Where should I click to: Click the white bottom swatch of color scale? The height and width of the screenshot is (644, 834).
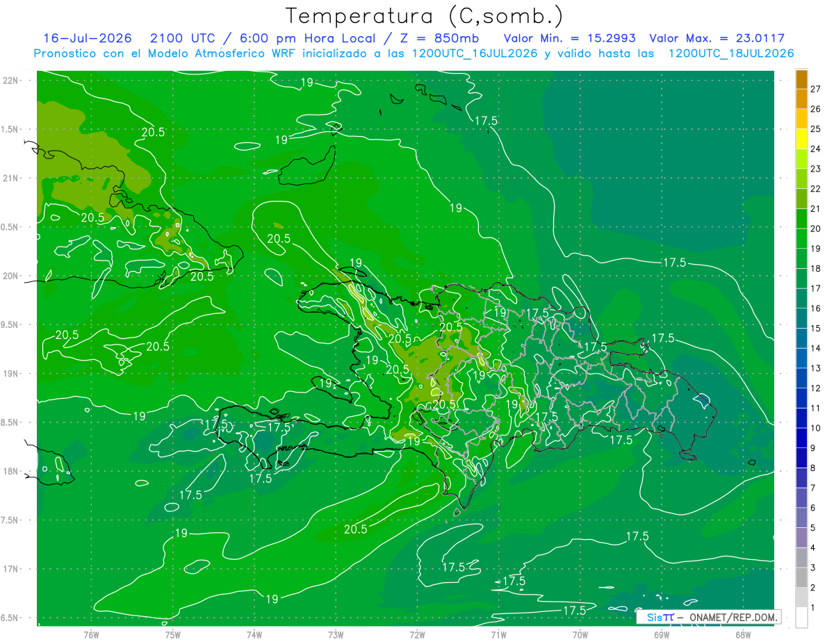click(801, 618)
